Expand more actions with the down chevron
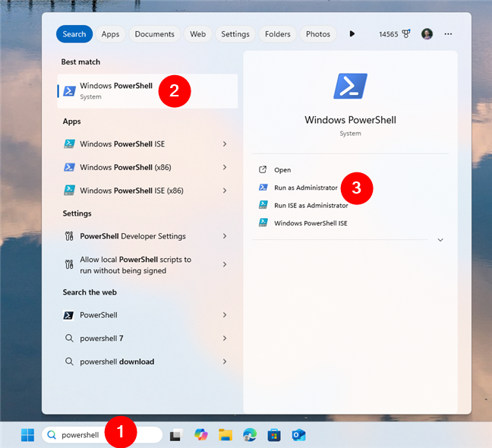 coord(440,240)
